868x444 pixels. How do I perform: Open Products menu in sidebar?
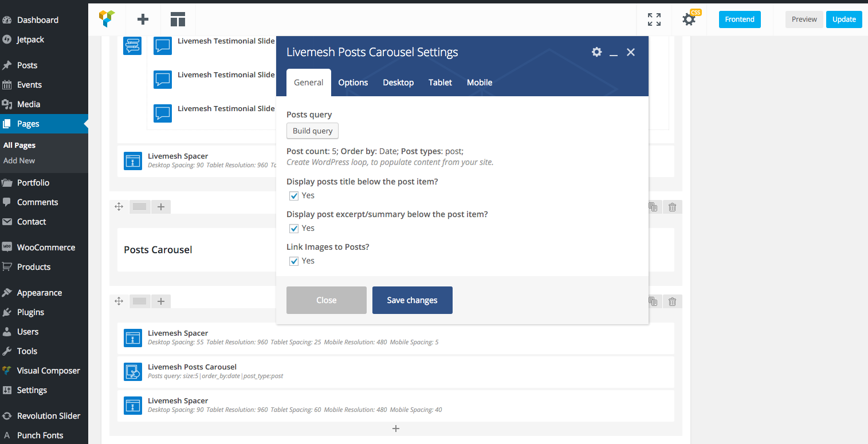pos(44,267)
